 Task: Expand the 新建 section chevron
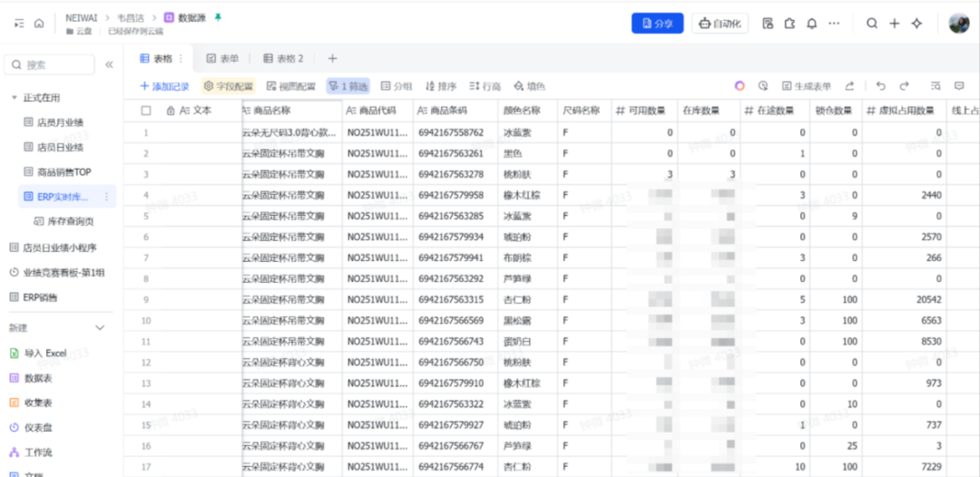tap(101, 327)
